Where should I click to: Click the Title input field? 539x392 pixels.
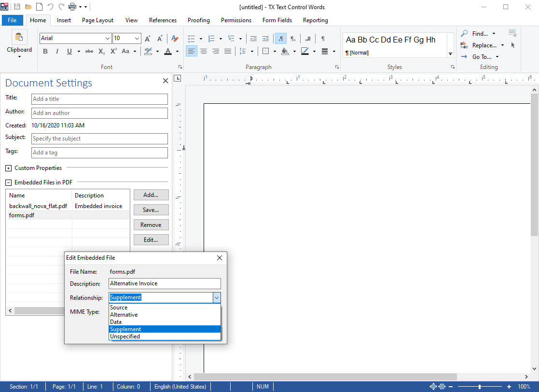point(99,99)
